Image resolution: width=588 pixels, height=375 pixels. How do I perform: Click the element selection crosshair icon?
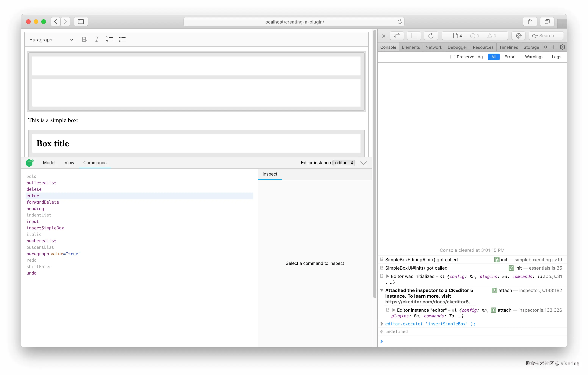[x=518, y=36]
